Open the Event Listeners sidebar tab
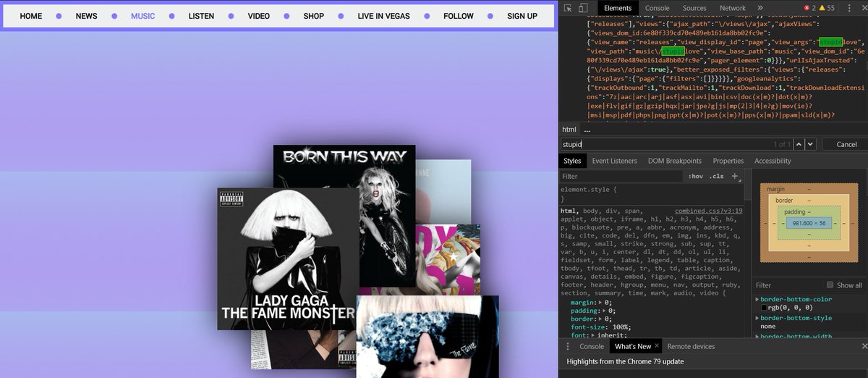Image resolution: width=868 pixels, height=378 pixels. (614, 161)
